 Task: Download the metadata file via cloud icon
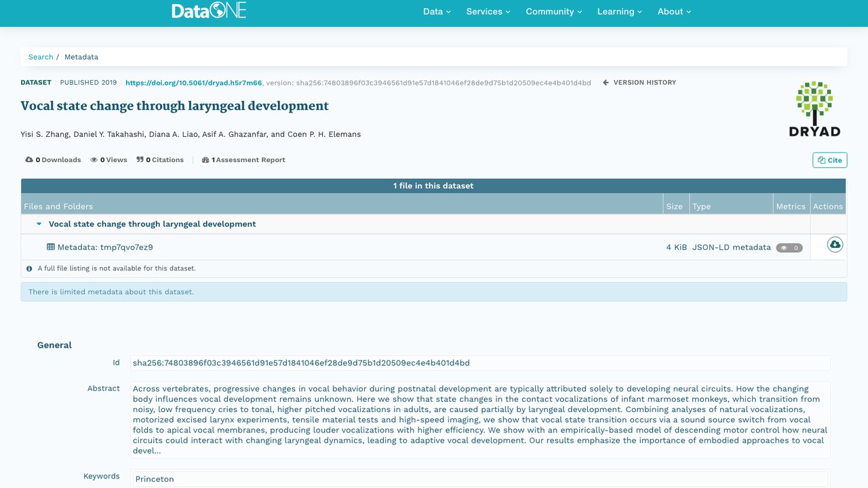(x=835, y=245)
